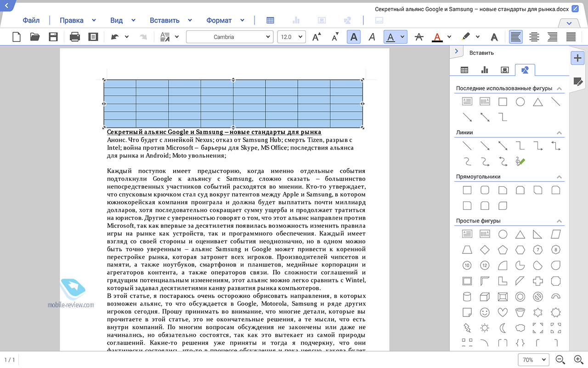
Task: Undo the last action
Action: [114, 37]
